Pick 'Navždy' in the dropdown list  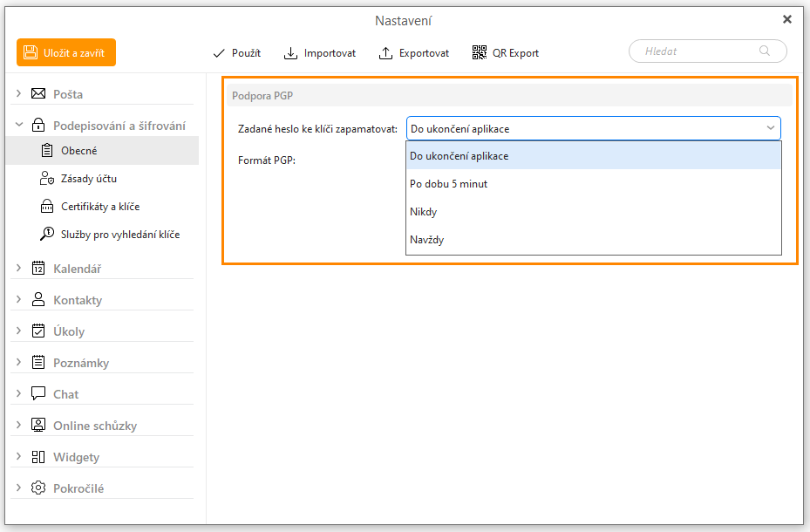pos(427,240)
